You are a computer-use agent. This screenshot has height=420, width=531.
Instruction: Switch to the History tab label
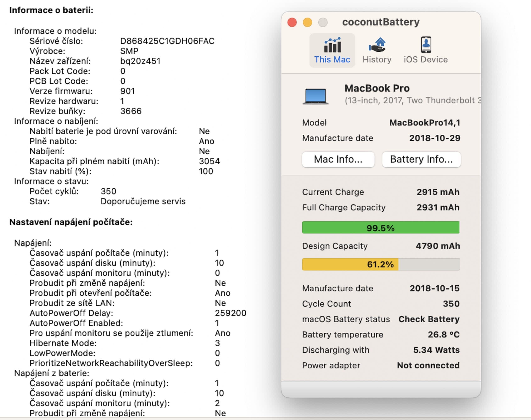[377, 60]
